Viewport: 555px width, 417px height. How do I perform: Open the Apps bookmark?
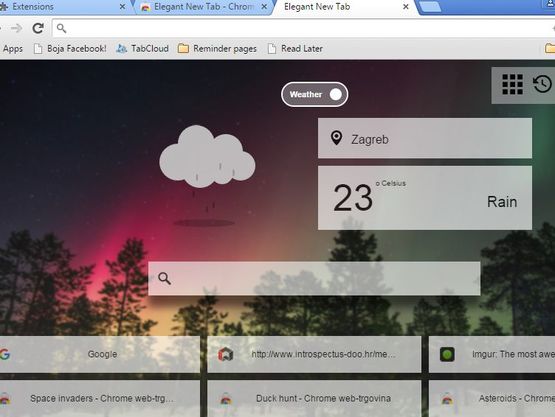pyautogui.click(x=12, y=49)
